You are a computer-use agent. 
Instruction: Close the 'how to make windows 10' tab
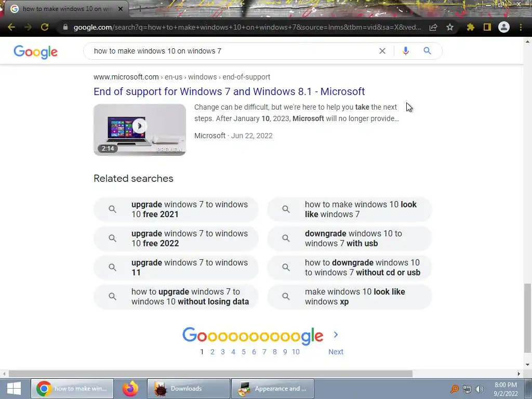tap(121, 9)
